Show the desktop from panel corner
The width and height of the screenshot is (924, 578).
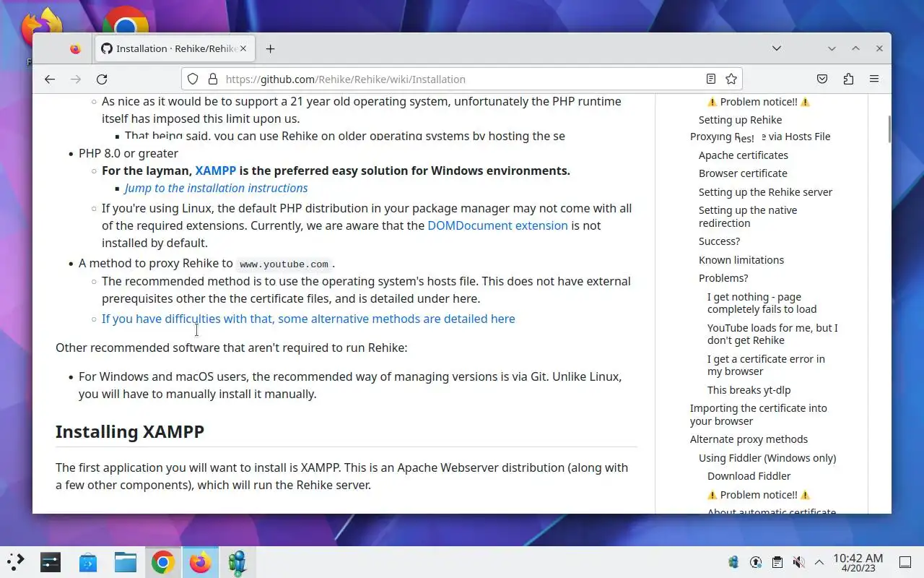(905, 562)
